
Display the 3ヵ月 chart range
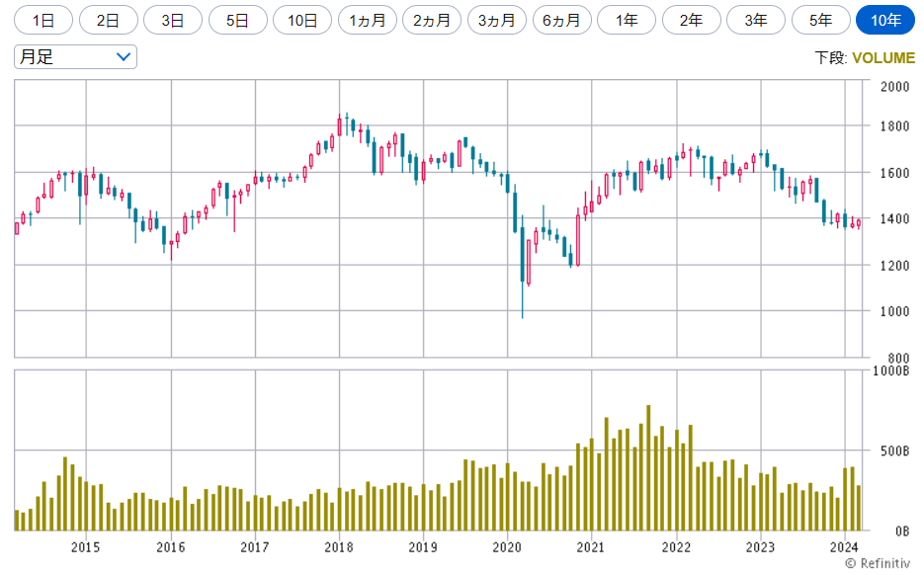tap(497, 20)
